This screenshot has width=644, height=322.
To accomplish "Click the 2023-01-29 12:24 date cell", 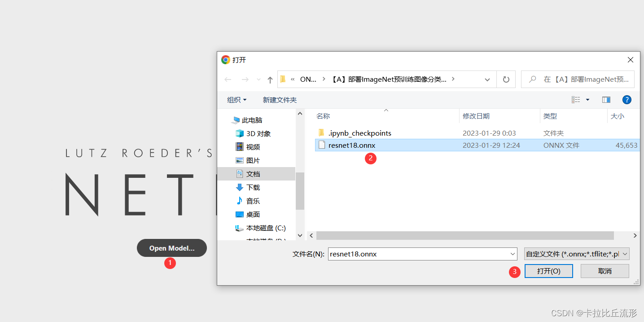I will point(491,145).
